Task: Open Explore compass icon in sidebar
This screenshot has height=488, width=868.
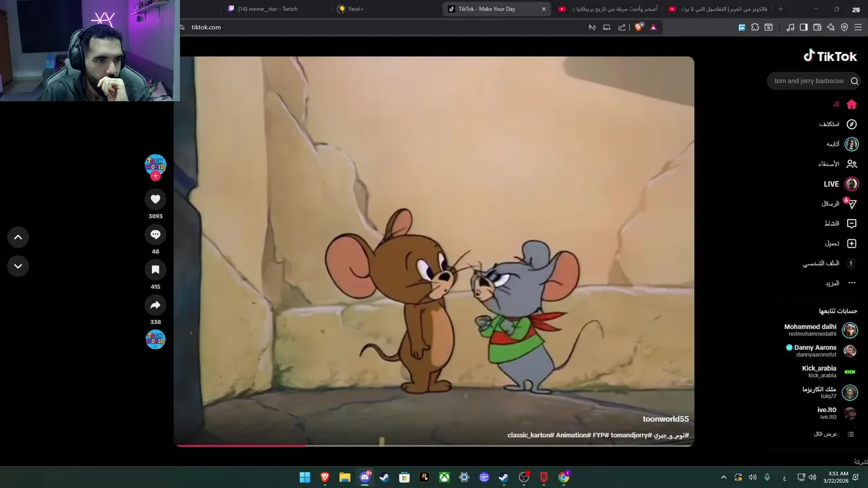Action: click(852, 124)
